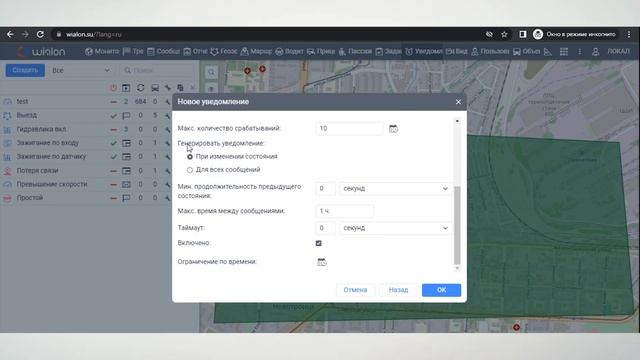Viewport: 640px width, 360px height.
Task: Focus the Таймаут numeric value field
Action: pyautogui.click(x=325, y=228)
